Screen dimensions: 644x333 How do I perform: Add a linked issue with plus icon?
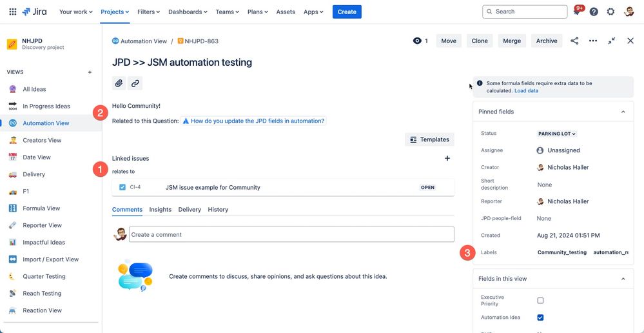point(447,158)
